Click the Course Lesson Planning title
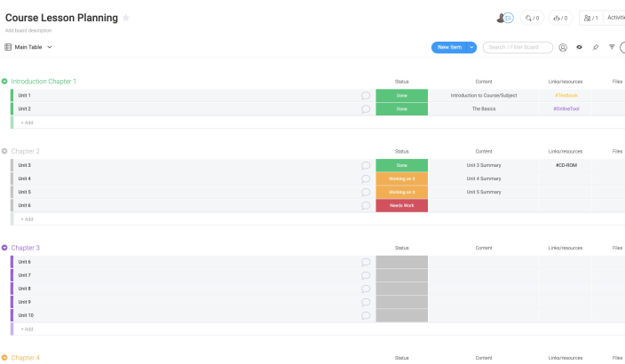625x364 pixels. 61,18
